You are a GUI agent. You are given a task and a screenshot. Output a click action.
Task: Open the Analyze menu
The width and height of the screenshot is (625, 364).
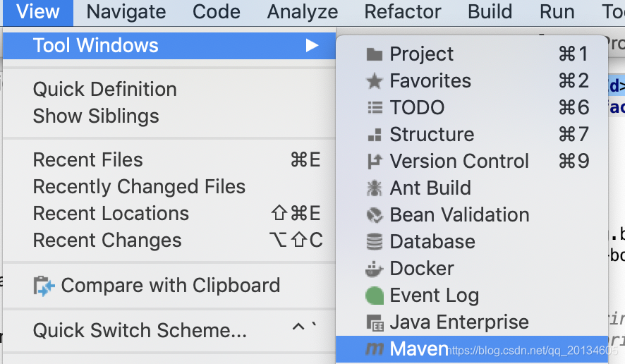click(x=303, y=12)
